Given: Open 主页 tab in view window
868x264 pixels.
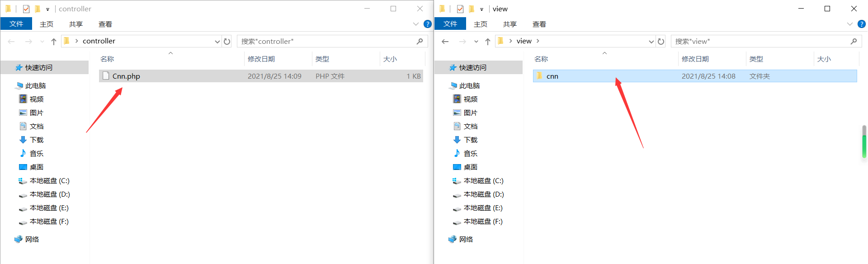Looking at the screenshot, I should 481,24.
